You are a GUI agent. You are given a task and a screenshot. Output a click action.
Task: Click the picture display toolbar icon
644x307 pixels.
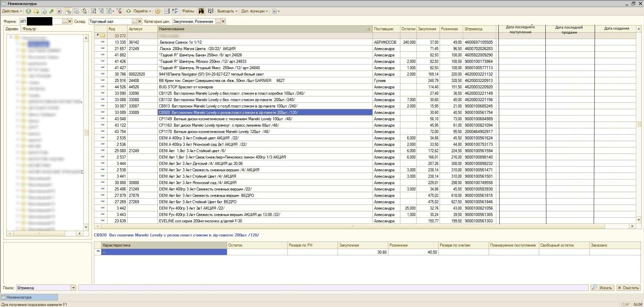201,11
